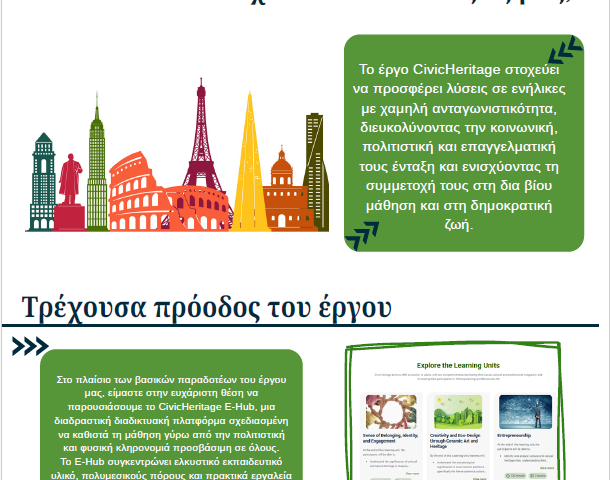
Task: Click the green paper city thumbnail image
Action: [x=458, y=412]
